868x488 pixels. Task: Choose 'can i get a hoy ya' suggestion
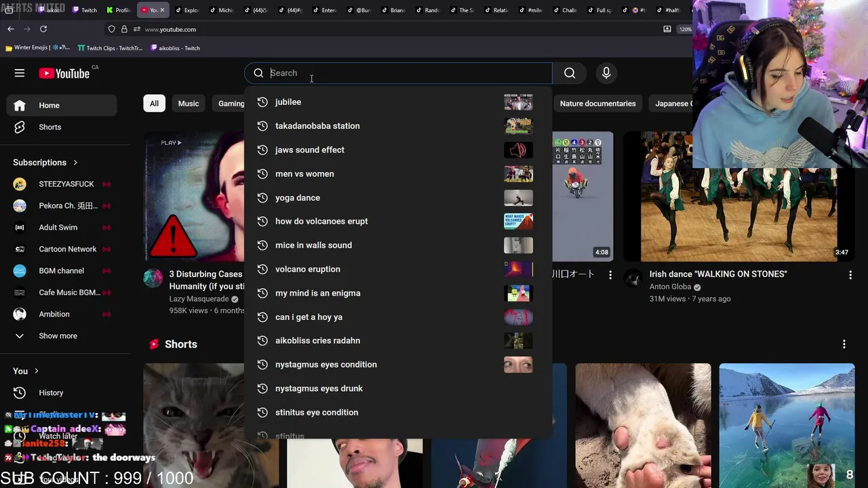[x=398, y=317]
